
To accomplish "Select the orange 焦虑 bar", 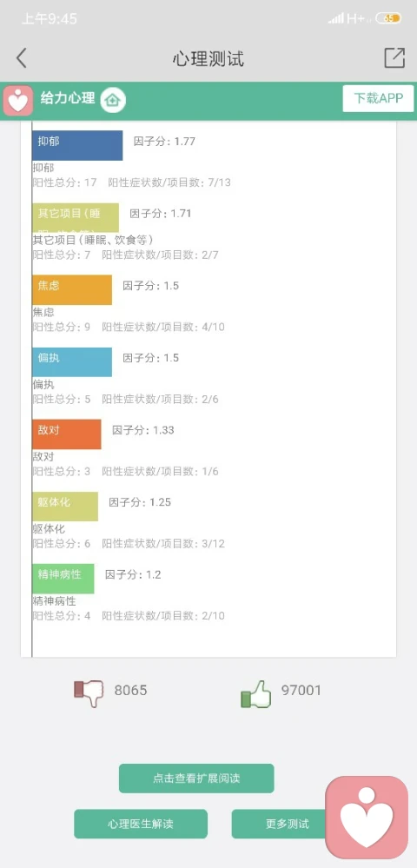I will tap(72, 290).
